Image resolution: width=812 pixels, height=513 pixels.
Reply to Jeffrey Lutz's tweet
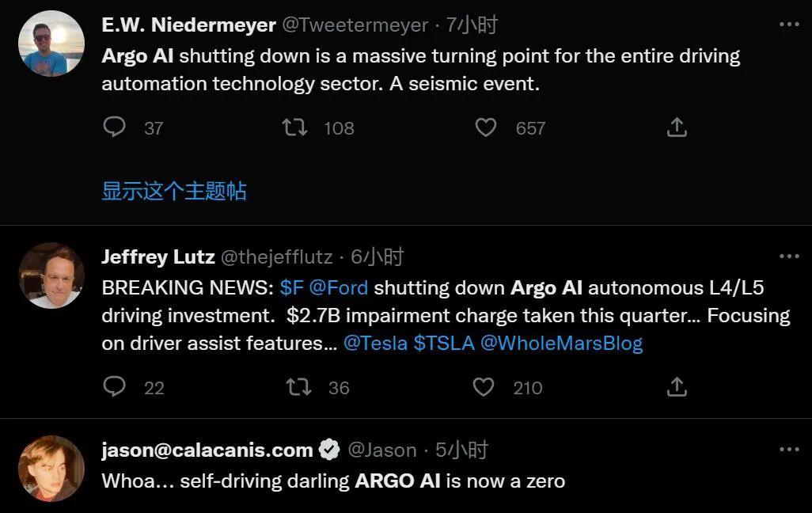[115, 386]
